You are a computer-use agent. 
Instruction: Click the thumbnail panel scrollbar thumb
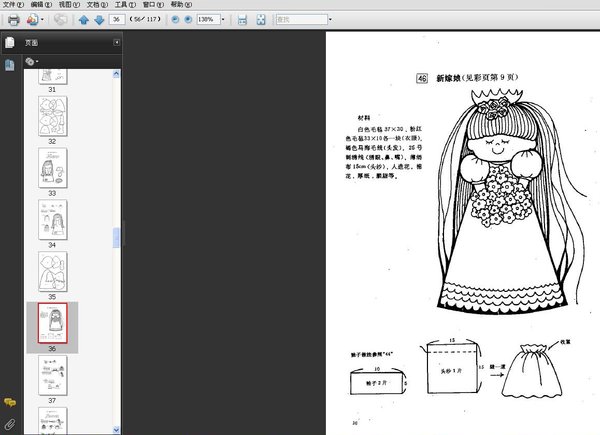point(116,238)
